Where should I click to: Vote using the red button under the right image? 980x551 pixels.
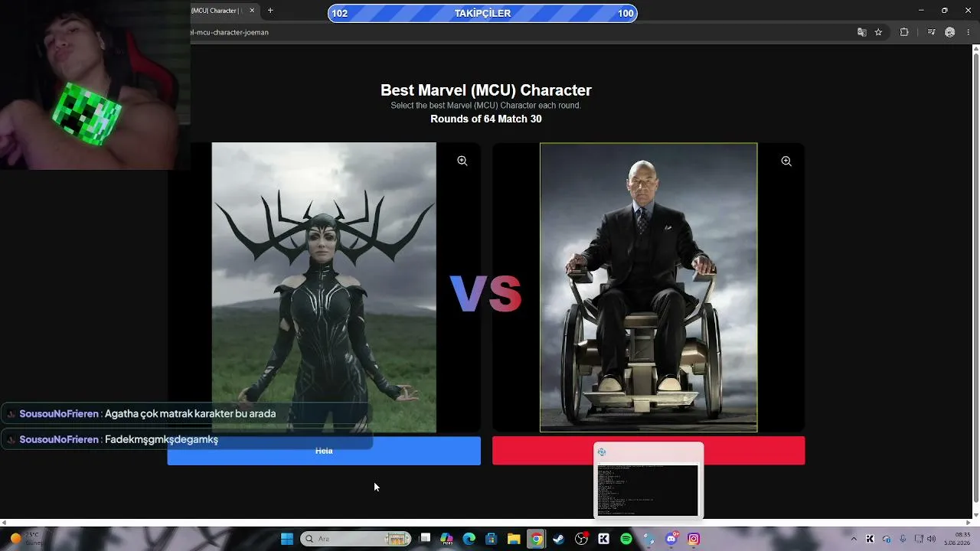648,451
